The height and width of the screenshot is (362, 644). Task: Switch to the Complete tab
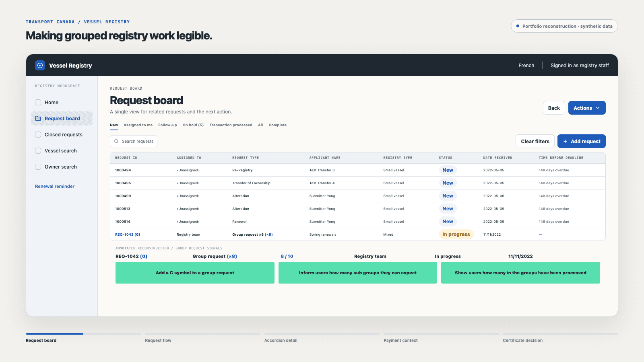pyautogui.click(x=278, y=125)
